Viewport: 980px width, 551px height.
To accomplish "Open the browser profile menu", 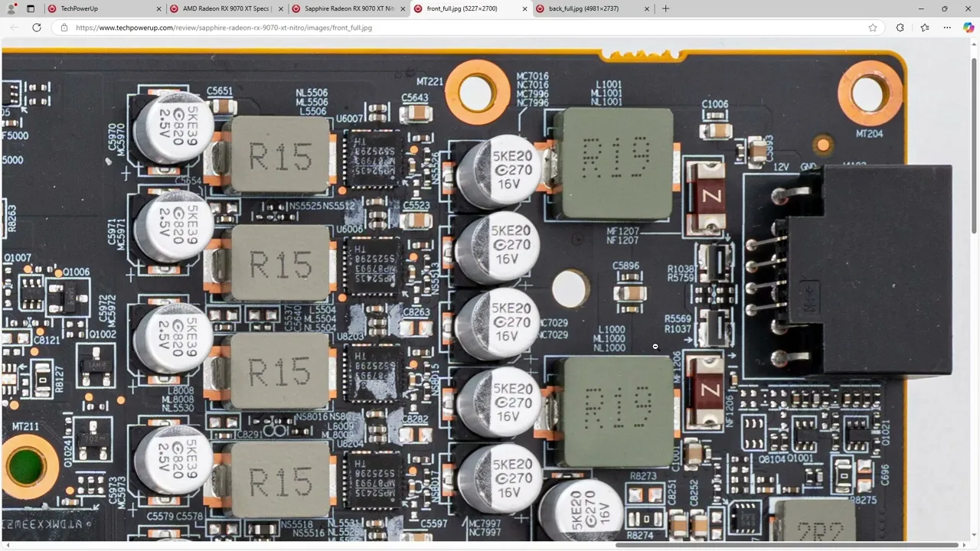I will (11, 8).
